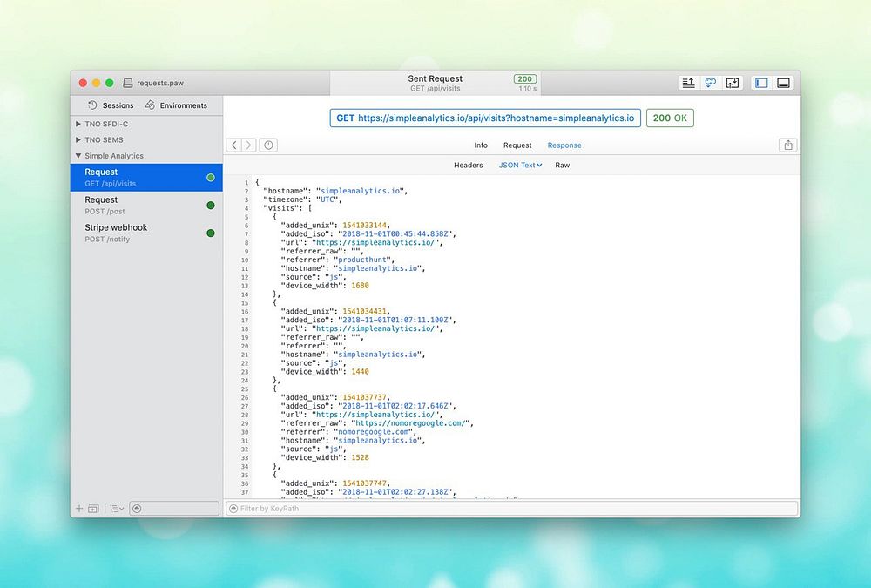Expand the TNO SEMS group
Viewport: 871px width, 588px height.
(78, 139)
